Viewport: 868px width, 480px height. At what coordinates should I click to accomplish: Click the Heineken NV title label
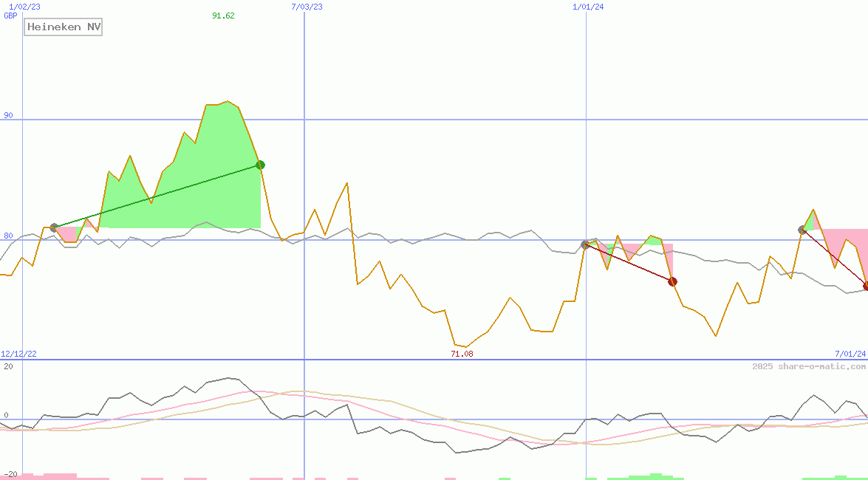coord(64,27)
